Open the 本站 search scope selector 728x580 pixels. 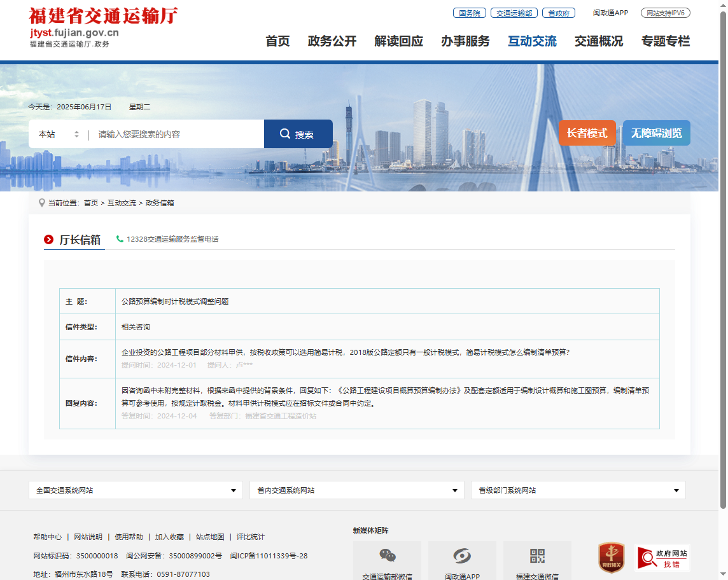tap(59, 134)
